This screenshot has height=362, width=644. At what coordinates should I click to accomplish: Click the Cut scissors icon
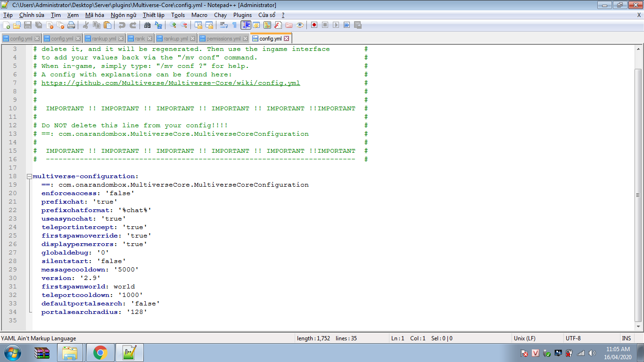[x=86, y=25]
